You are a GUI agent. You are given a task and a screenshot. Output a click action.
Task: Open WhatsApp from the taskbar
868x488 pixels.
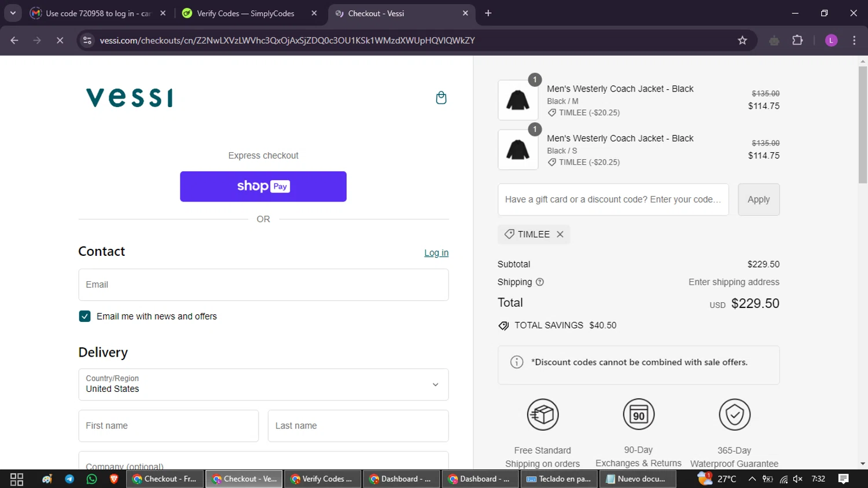pos(91,479)
